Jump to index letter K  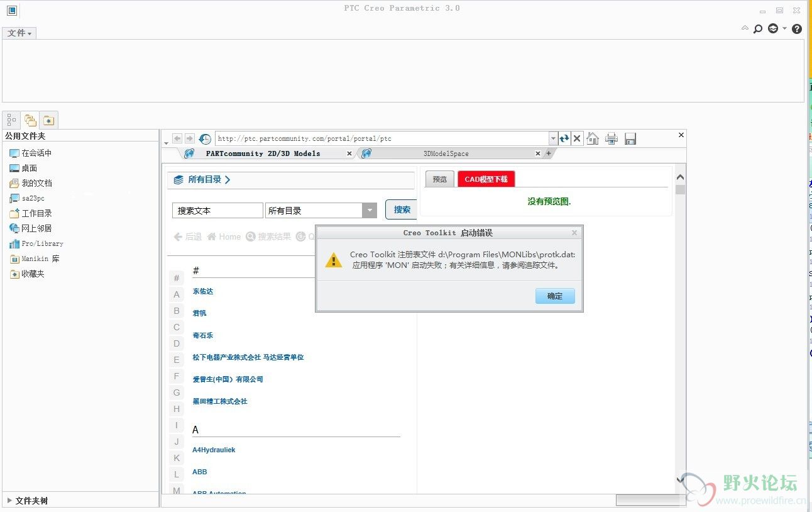(177, 458)
